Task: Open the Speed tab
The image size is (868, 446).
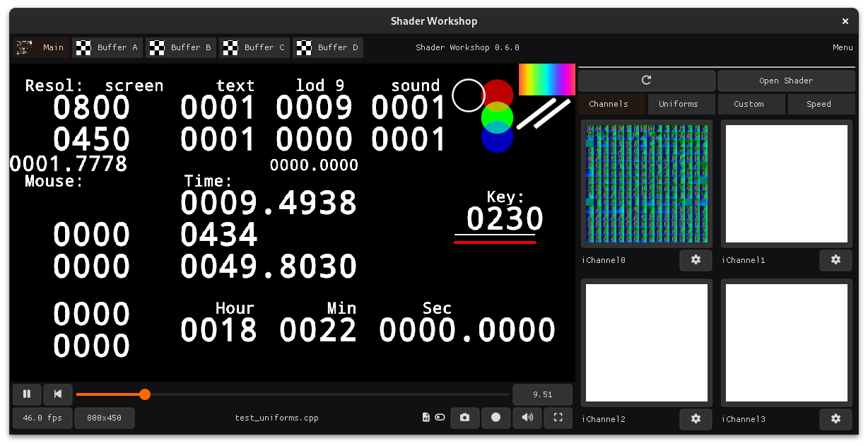Action: (821, 104)
